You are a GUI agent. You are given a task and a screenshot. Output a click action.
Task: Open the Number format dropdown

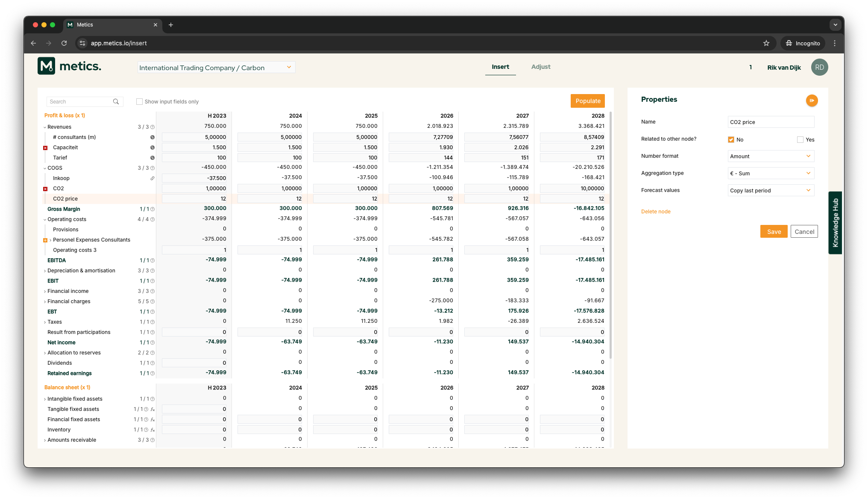click(x=771, y=156)
